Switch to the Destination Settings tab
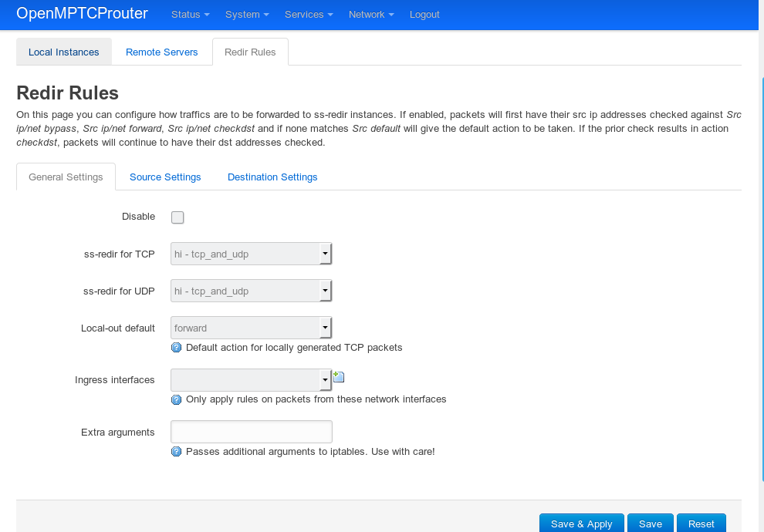The height and width of the screenshot is (532, 764). [272, 177]
